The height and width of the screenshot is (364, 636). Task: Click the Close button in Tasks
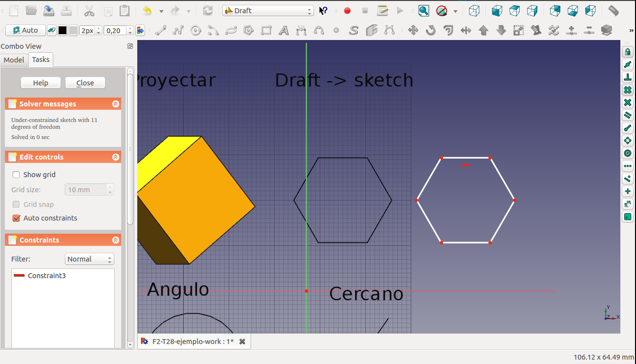(x=85, y=83)
